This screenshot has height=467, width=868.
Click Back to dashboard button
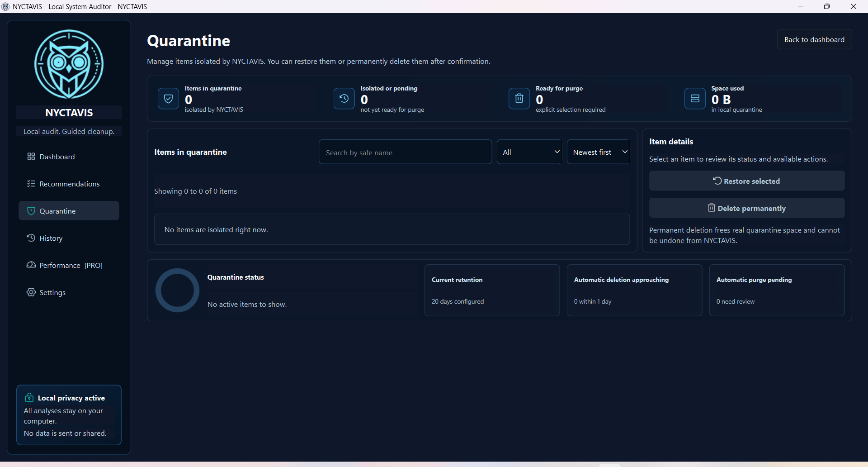pyautogui.click(x=814, y=39)
